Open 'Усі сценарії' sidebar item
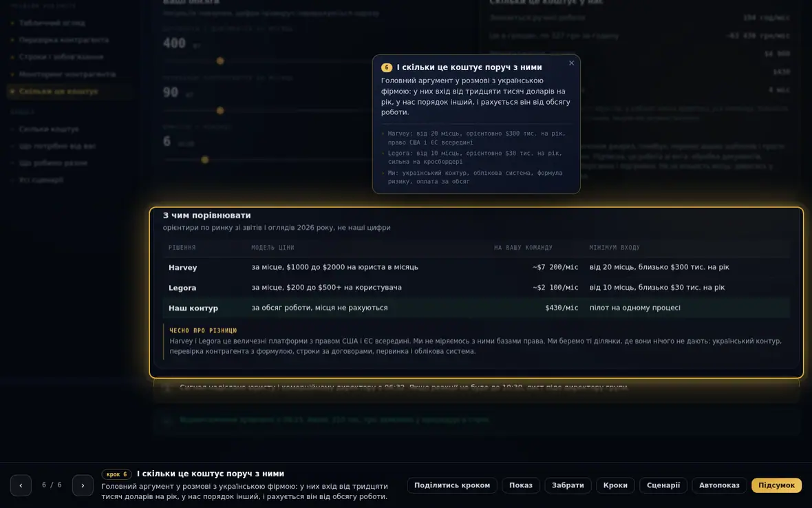The image size is (812, 508). click(x=41, y=180)
